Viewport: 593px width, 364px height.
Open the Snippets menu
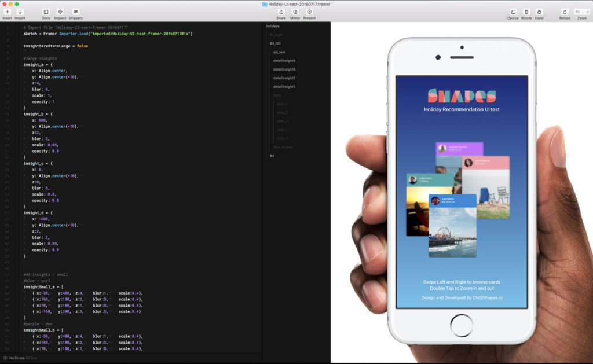pos(76,12)
